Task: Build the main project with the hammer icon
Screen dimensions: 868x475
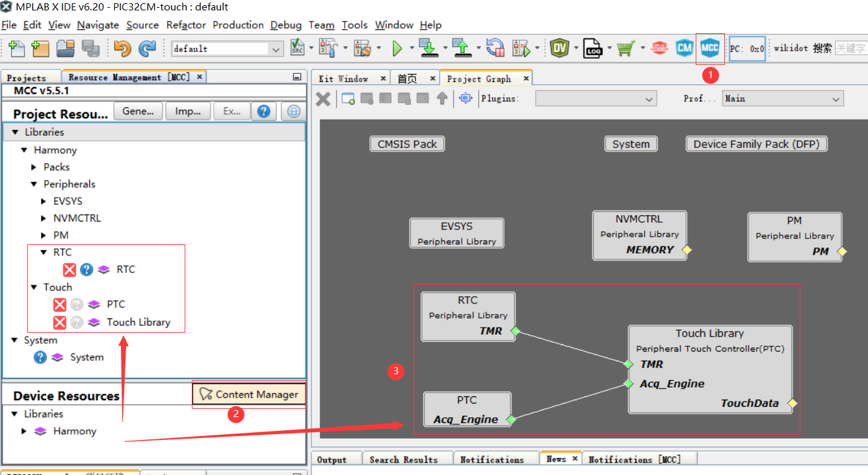Action: (328, 48)
